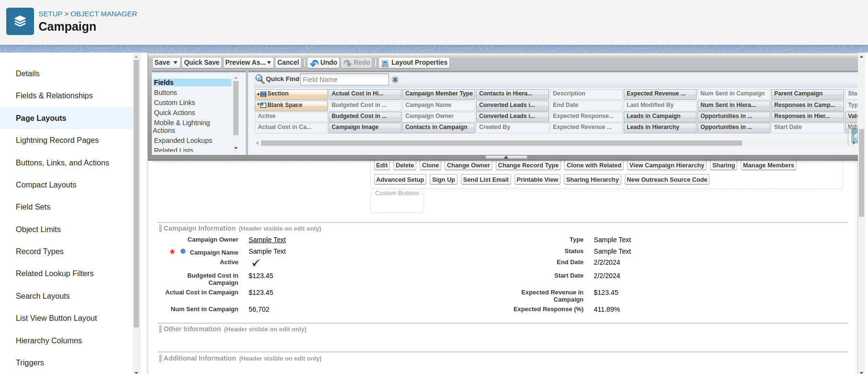Select the Section palette element

(291, 94)
